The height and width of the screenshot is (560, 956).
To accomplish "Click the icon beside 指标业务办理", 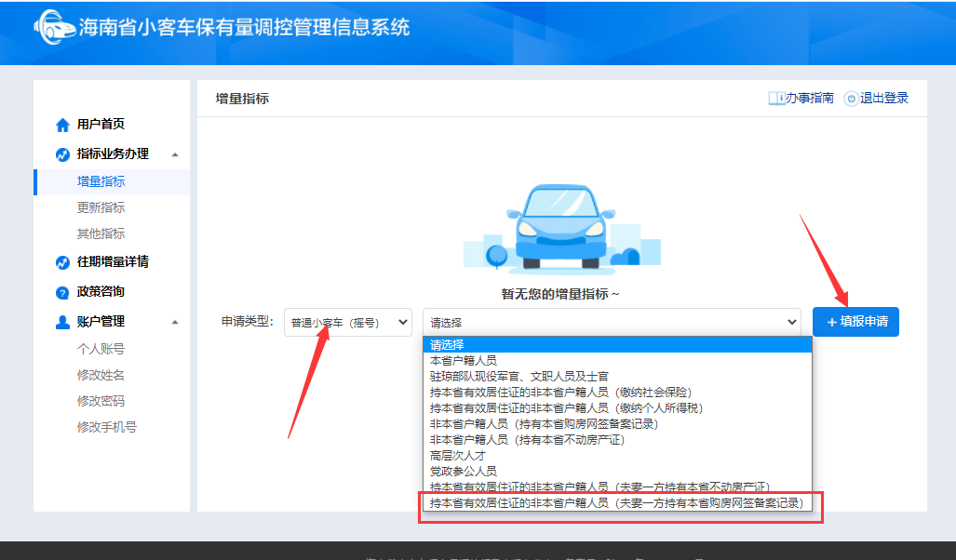I will [62, 154].
